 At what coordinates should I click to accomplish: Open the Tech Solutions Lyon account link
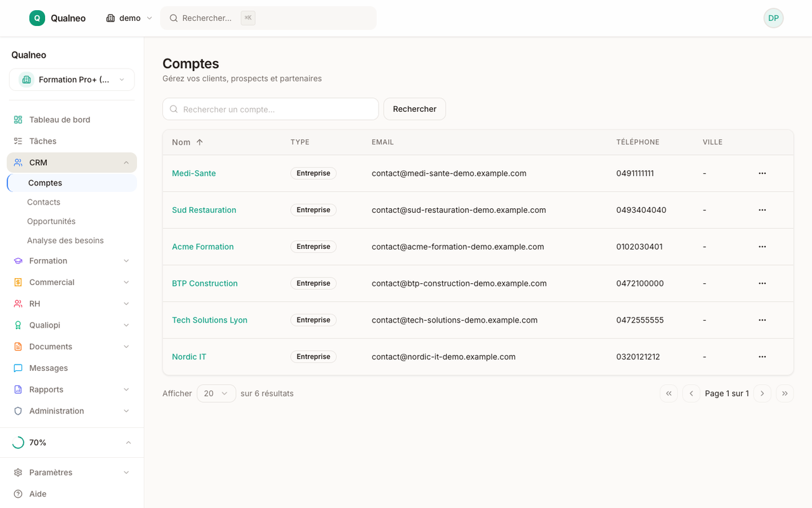(x=210, y=320)
